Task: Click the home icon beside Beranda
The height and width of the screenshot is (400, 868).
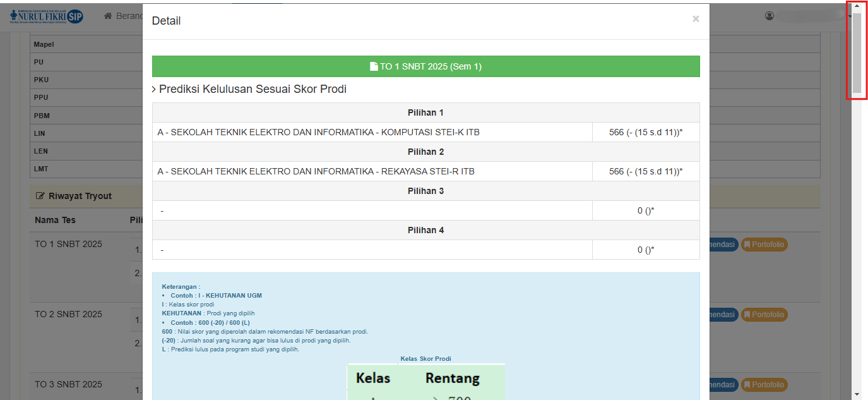Action: 108,16
